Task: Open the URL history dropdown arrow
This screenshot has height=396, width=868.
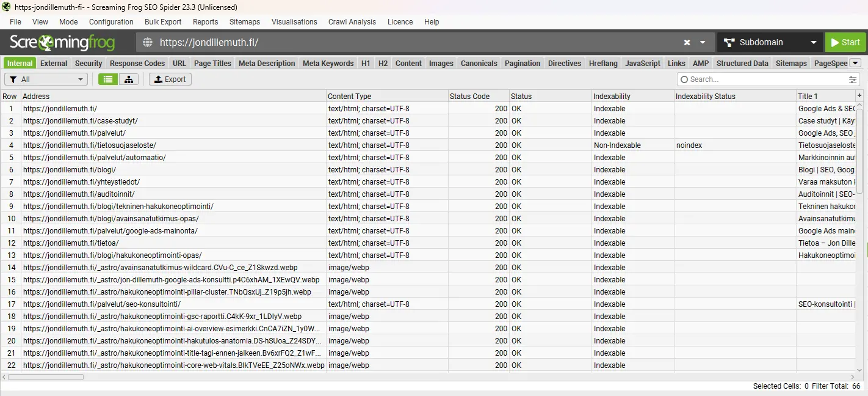Action: [x=703, y=43]
